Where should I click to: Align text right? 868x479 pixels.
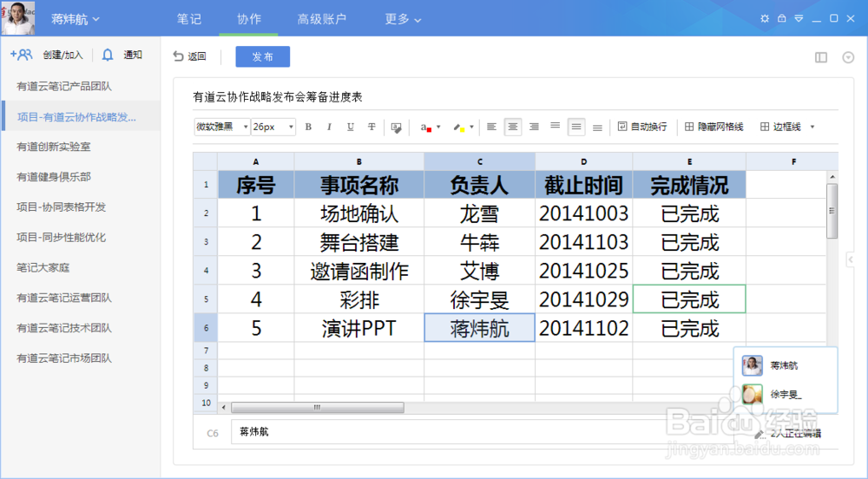pos(534,127)
